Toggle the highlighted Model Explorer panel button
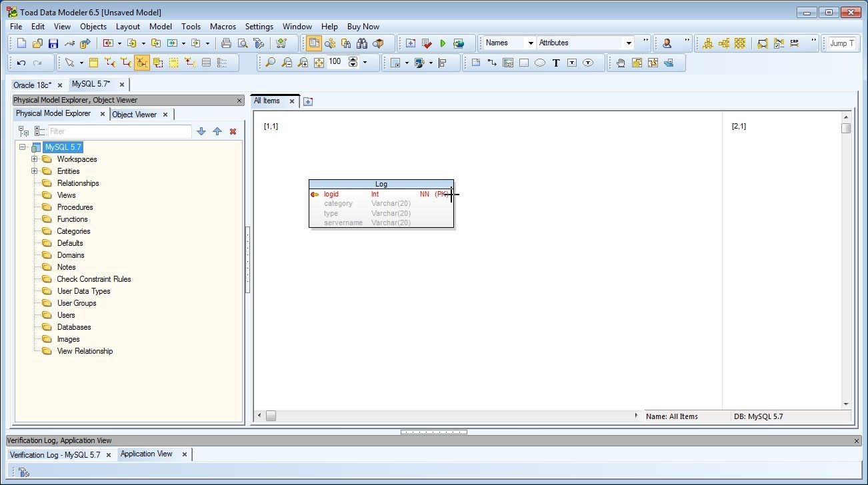 click(313, 43)
